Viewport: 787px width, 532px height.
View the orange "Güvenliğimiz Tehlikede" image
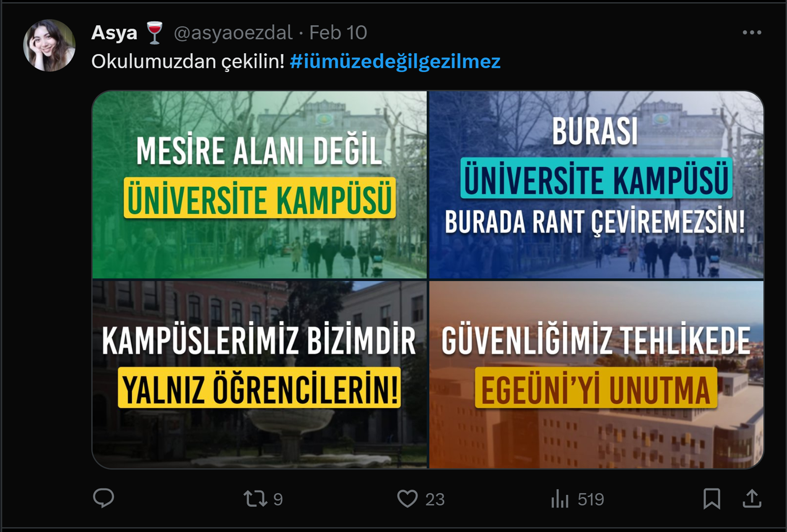(x=596, y=374)
